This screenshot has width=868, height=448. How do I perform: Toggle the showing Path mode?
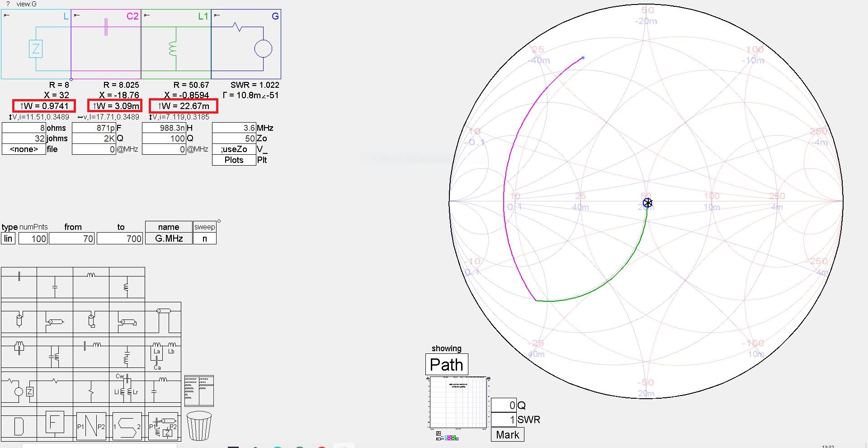[x=447, y=364]
